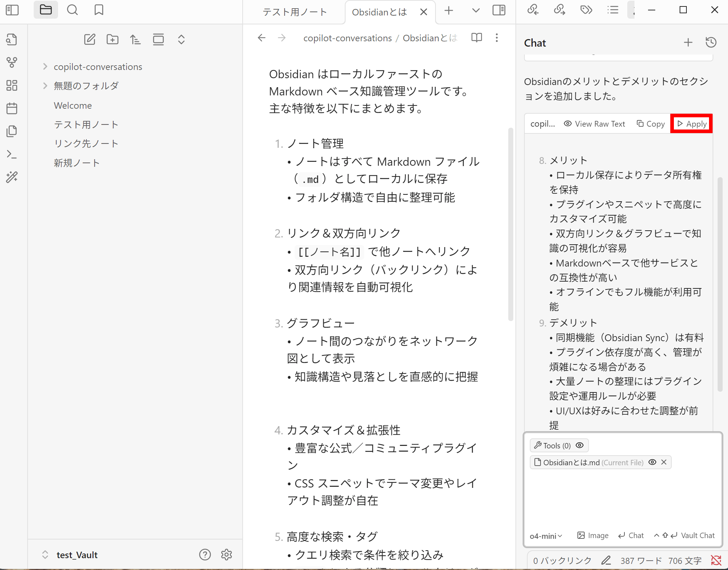Open the test_Vault switcher

tap(71, 555)
